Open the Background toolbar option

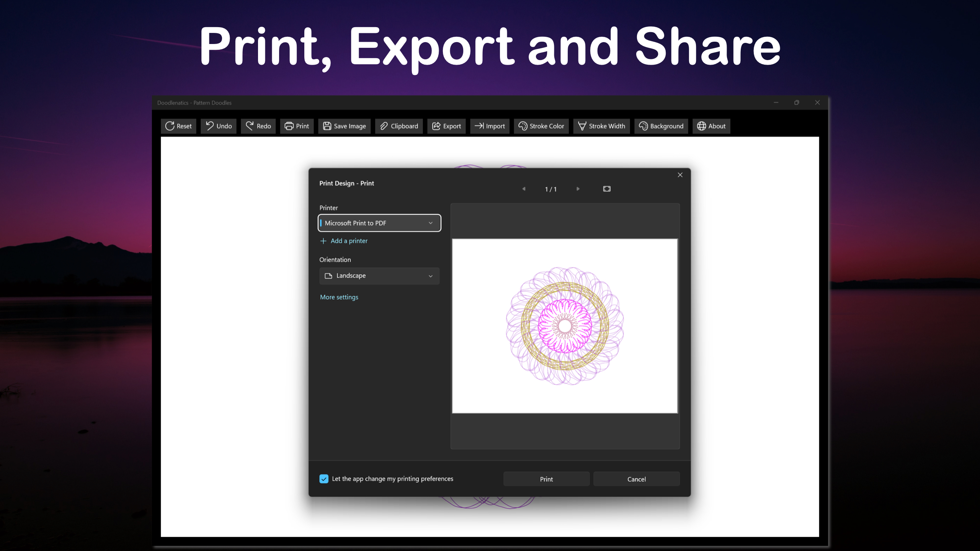tap(661, 126)
